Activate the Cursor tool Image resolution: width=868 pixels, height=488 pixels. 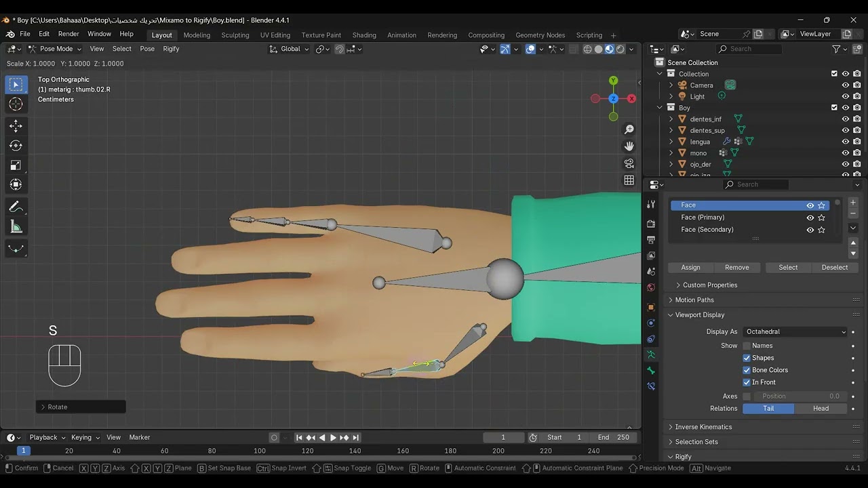tap(16, 104)
